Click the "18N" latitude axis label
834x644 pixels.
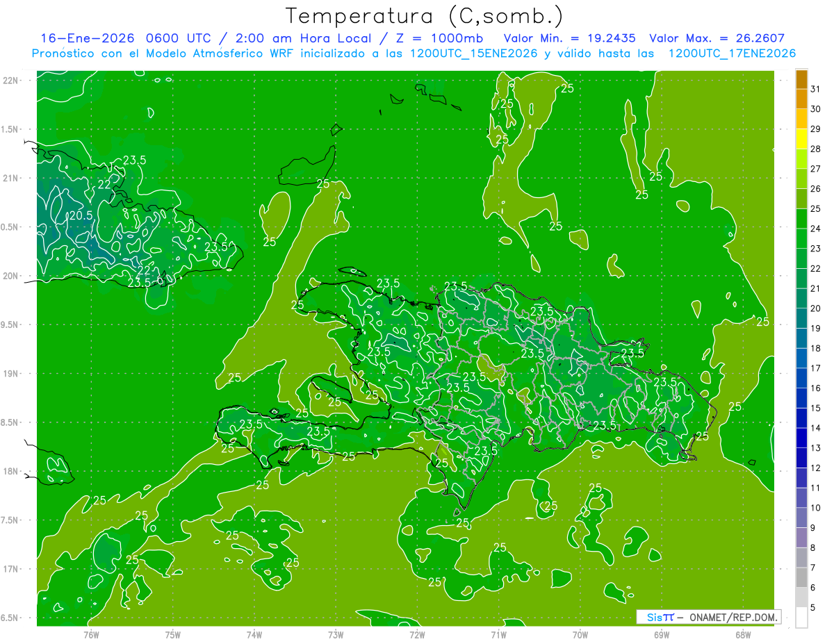[11, 471]
